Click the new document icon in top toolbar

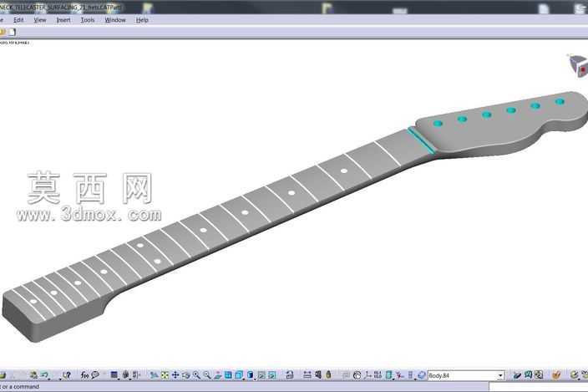click(x=13, y=33)
